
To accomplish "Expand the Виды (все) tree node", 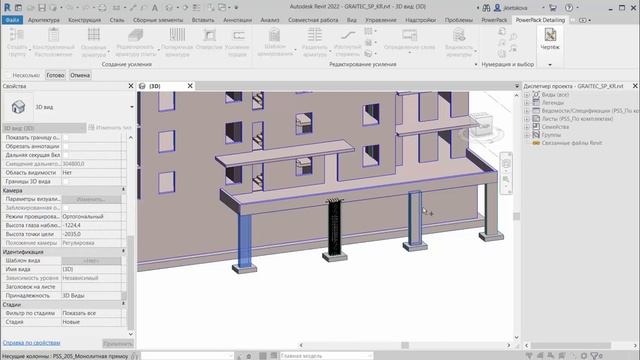I will [x=527, y=95].
